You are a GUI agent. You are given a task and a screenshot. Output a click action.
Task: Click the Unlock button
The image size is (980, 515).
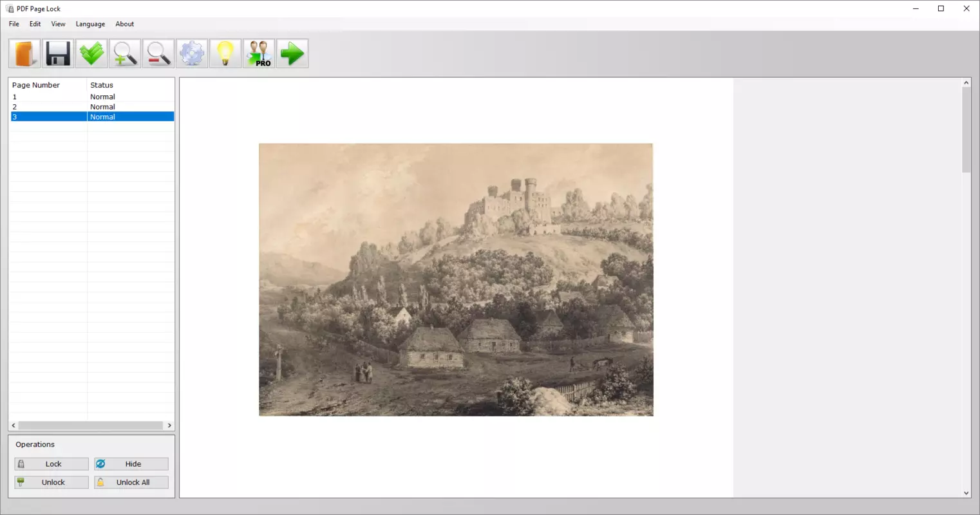(52, 482)
